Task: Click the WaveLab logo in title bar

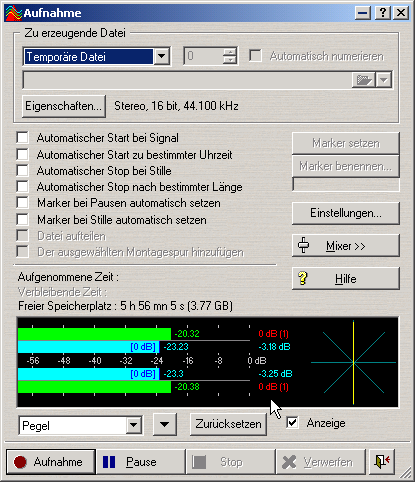Action: 14,13
